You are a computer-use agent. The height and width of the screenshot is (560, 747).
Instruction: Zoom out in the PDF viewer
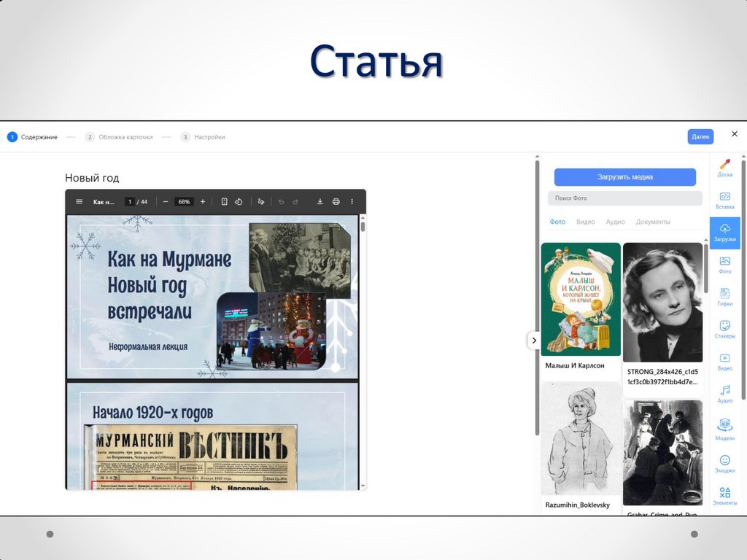[166, 202]
